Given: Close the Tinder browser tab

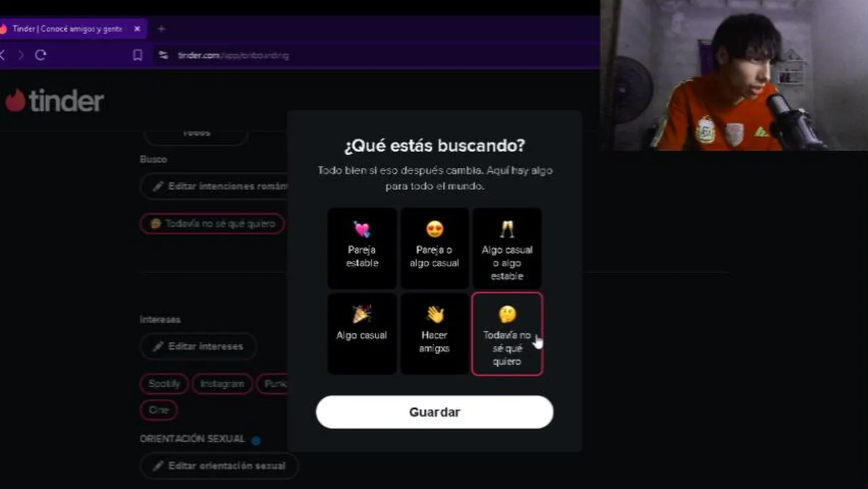Looking at the screenshot, I should 137,29.
